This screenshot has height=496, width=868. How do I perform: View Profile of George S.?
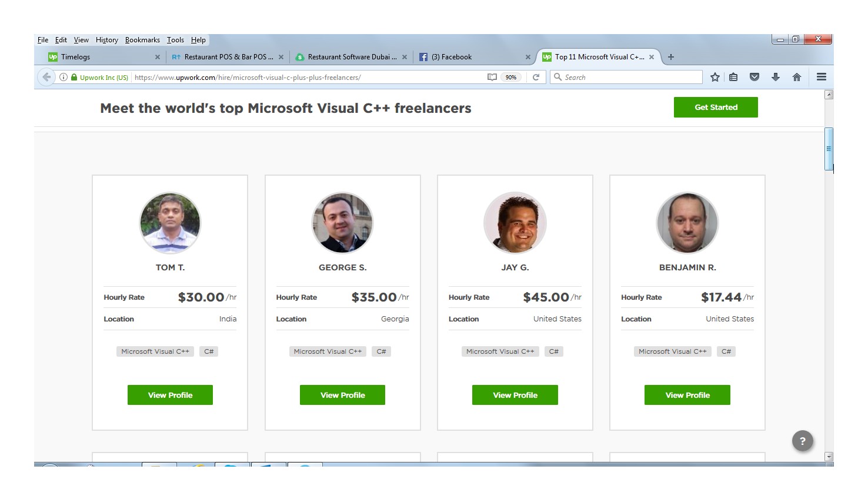(342, 395)
